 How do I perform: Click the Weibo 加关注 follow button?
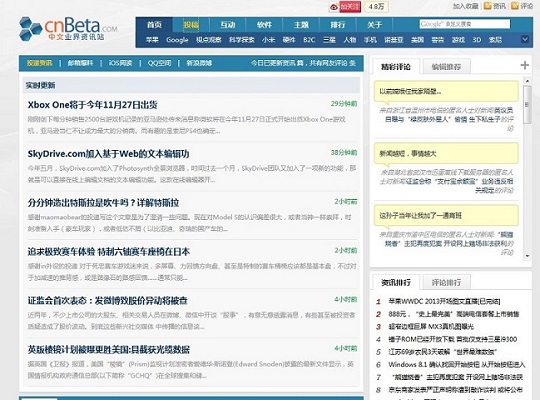click(x=350, y=7)
